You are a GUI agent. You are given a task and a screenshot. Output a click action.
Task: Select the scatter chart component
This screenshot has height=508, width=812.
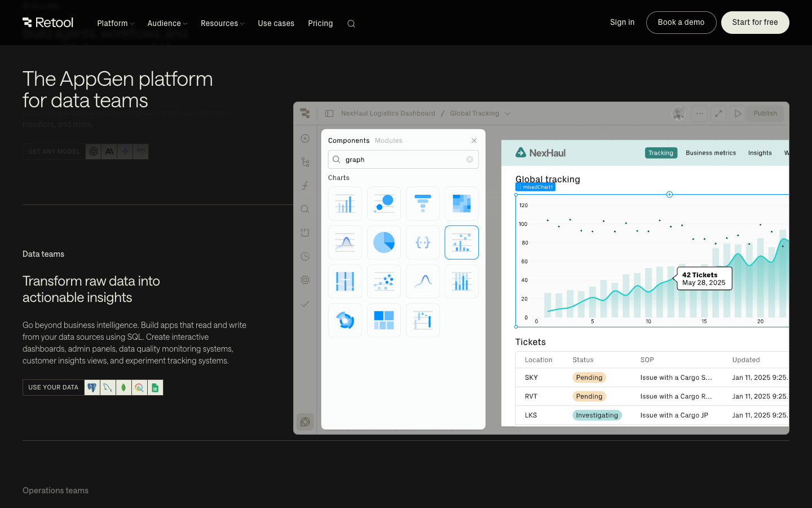(384, 281)
